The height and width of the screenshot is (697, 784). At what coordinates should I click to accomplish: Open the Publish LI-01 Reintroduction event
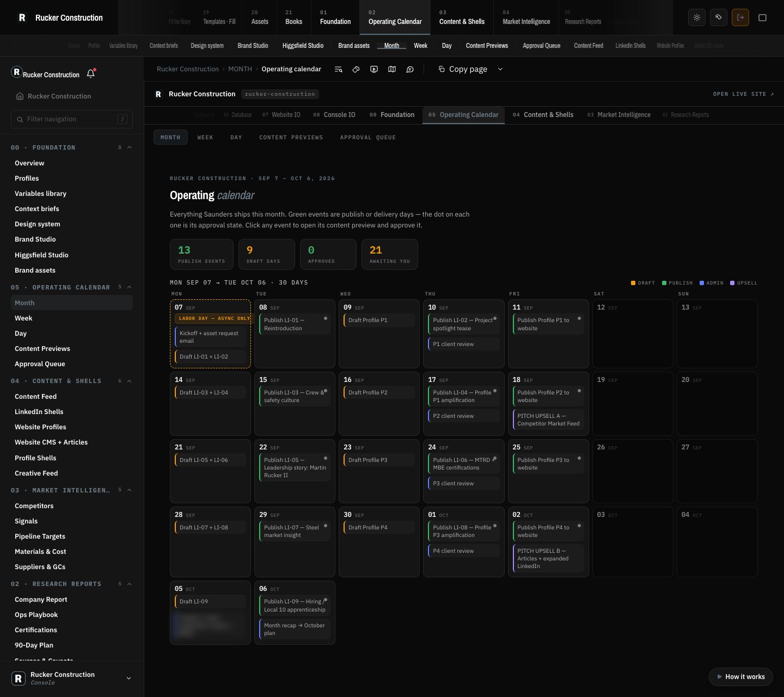(x=295, y=324)
